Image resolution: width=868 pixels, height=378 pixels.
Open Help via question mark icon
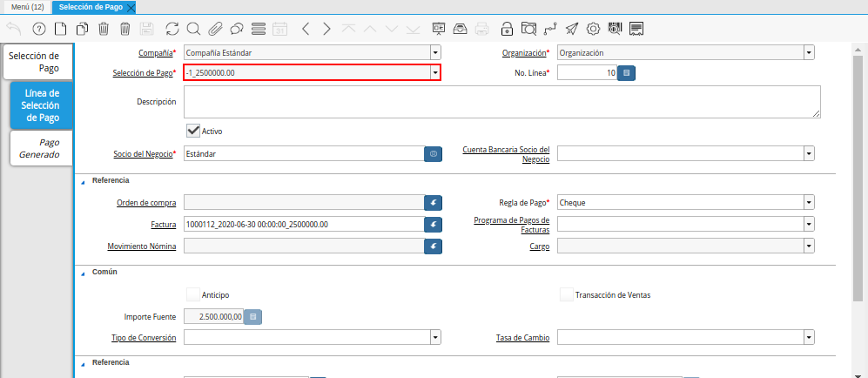click(x=39, y=29)
